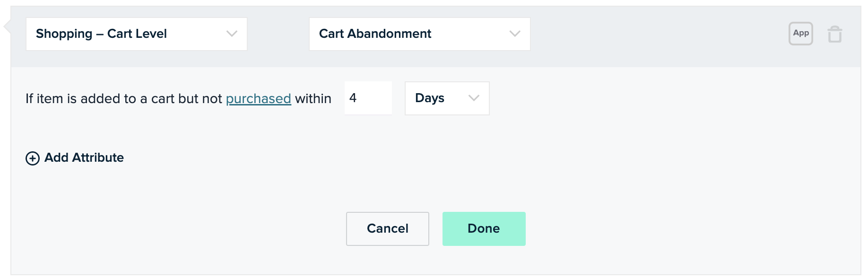Click the plus circle icon beside Add Attribute
This screenshot has width=868, height=279.
[33, 158]
